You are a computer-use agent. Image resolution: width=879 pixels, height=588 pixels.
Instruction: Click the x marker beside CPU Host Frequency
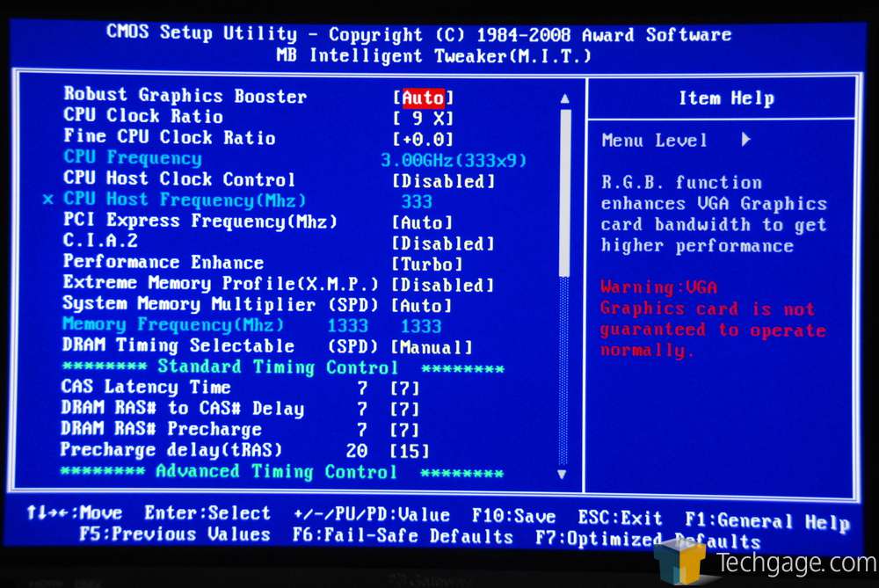click(x=48, y=200)
